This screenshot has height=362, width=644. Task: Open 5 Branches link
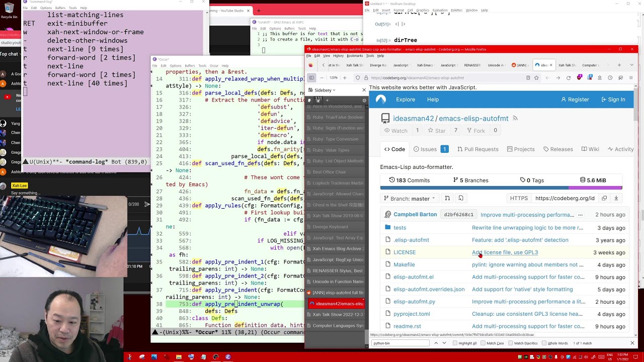coord(471,180)
